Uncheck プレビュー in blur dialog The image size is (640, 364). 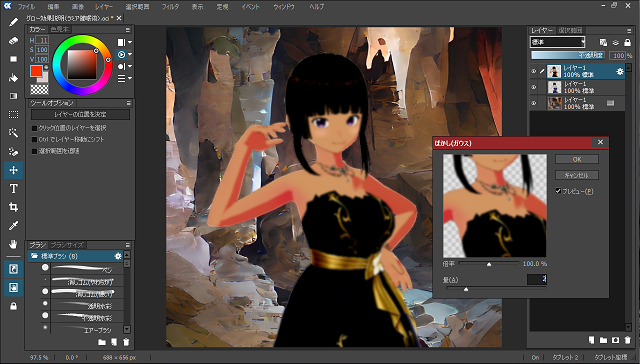pos(558,191)
